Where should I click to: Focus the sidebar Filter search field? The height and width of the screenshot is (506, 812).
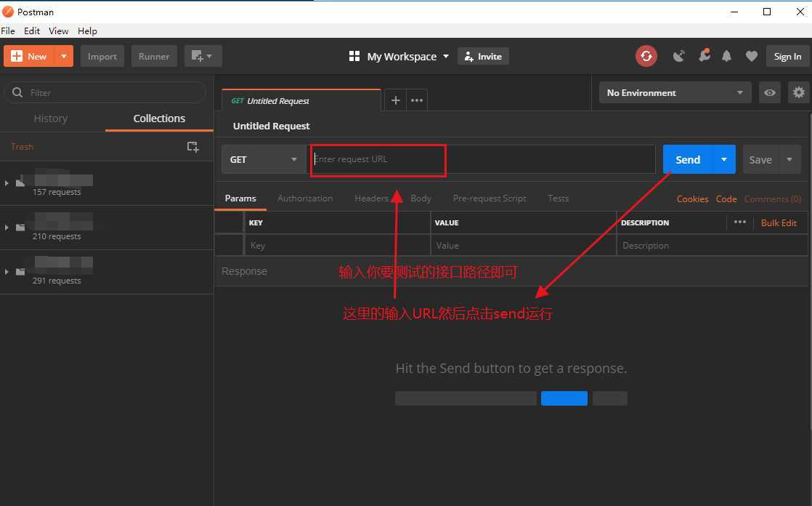[x=105, y=92]
